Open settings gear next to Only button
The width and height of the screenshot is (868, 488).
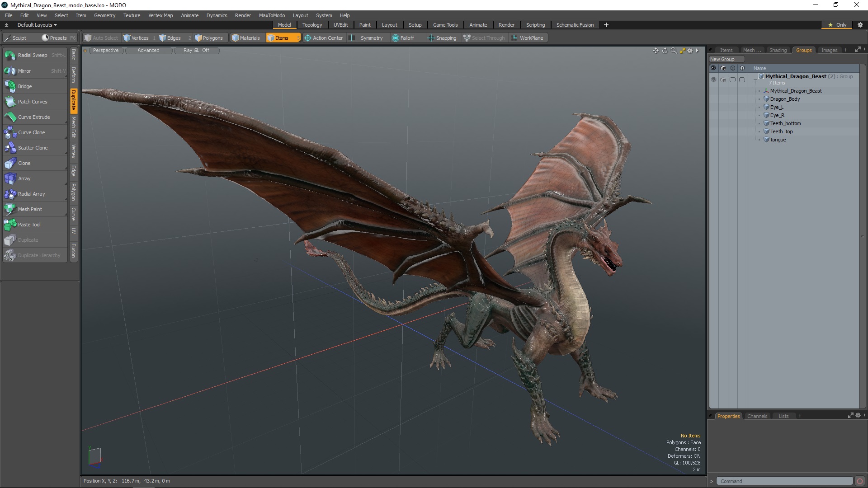[x=860, y=25]
